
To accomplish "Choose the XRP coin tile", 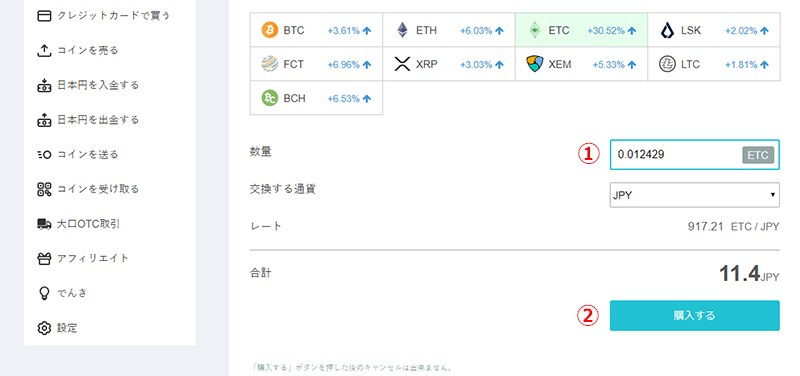I will coord(449,64).
